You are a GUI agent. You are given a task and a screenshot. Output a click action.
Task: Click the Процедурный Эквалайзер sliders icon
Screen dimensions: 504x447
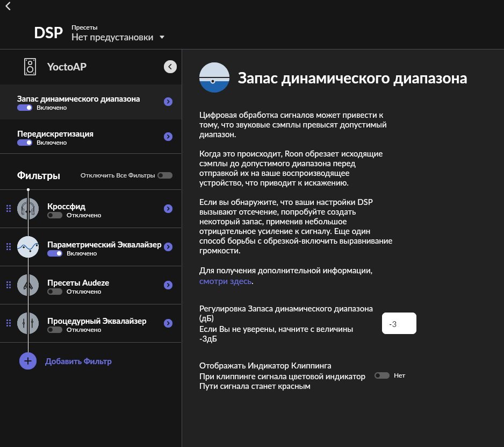pyautogui.click(x=28, y=323)
